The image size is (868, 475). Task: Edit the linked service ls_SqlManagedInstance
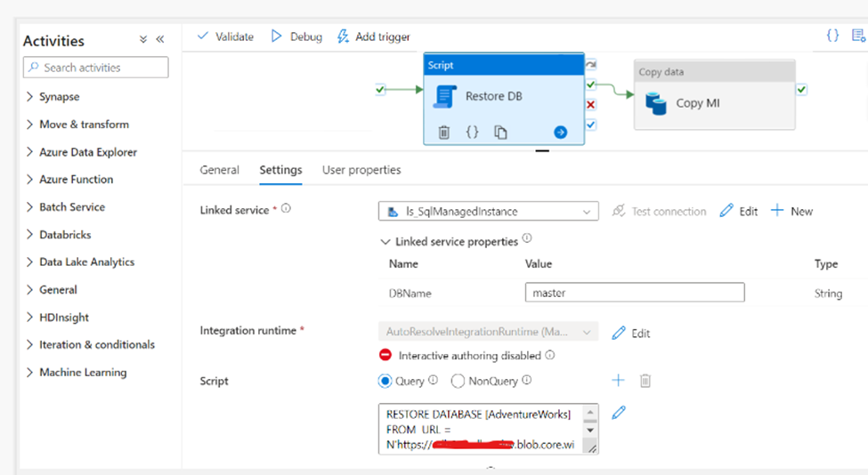tap(738, 211)
